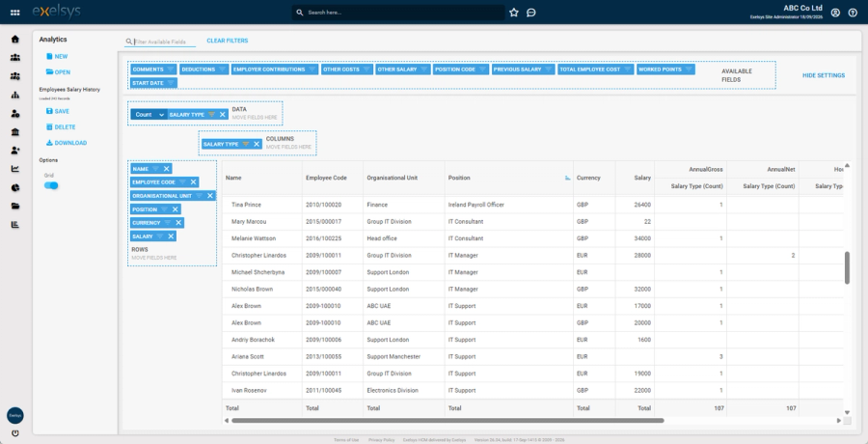Click the Organisational Unit column header
Screen dimensions: 868x444
coord(392,178)
